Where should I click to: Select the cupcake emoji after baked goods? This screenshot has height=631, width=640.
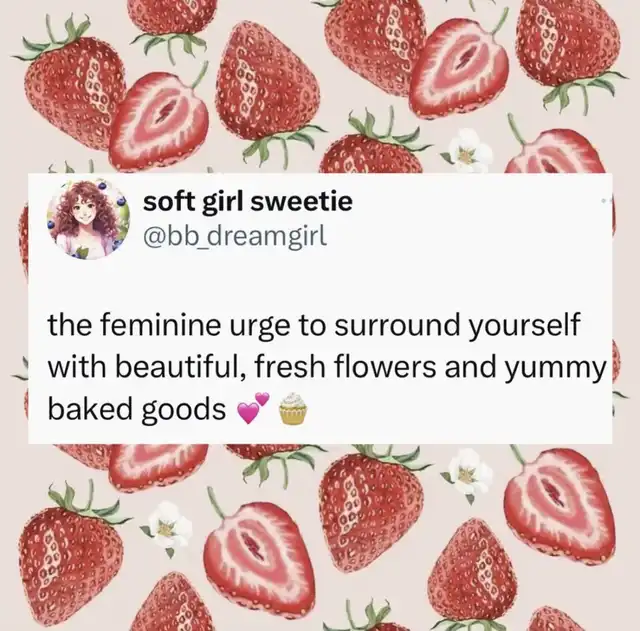click(x=292, y=409)
